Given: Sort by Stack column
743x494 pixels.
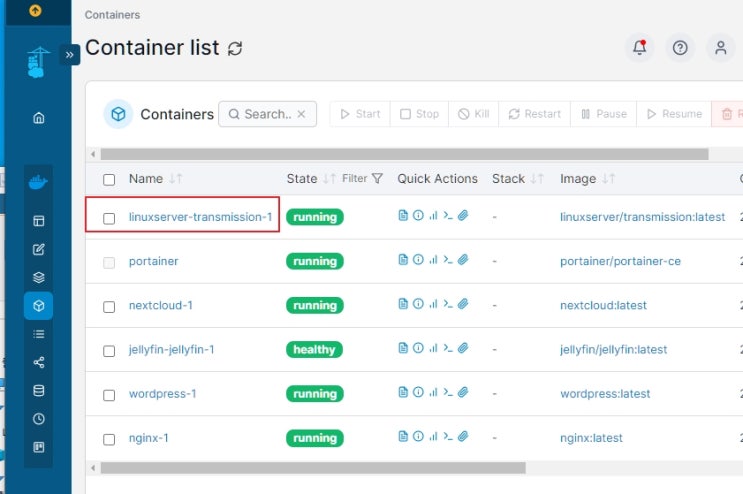Looking at the screenshot, I should pos(517,179).
